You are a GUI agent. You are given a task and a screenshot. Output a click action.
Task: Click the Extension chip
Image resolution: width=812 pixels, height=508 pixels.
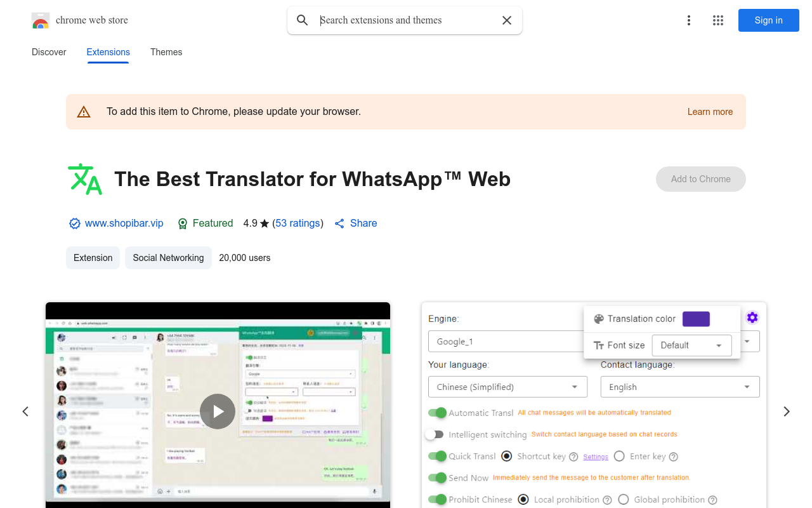(x=93, y=258)
